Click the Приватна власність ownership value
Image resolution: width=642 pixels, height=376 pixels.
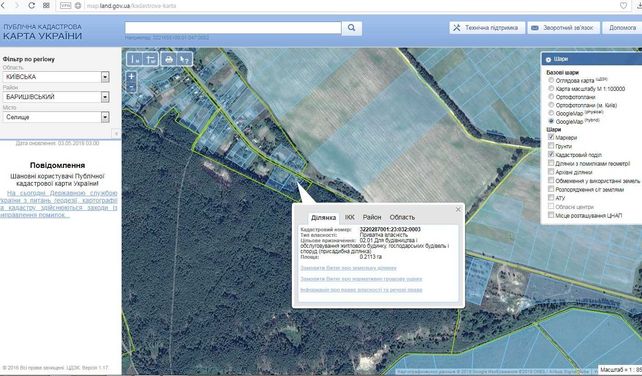tap(384, 235)
